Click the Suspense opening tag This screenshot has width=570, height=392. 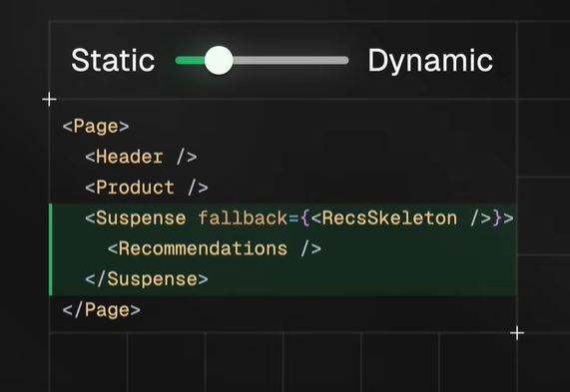(136, 218)
